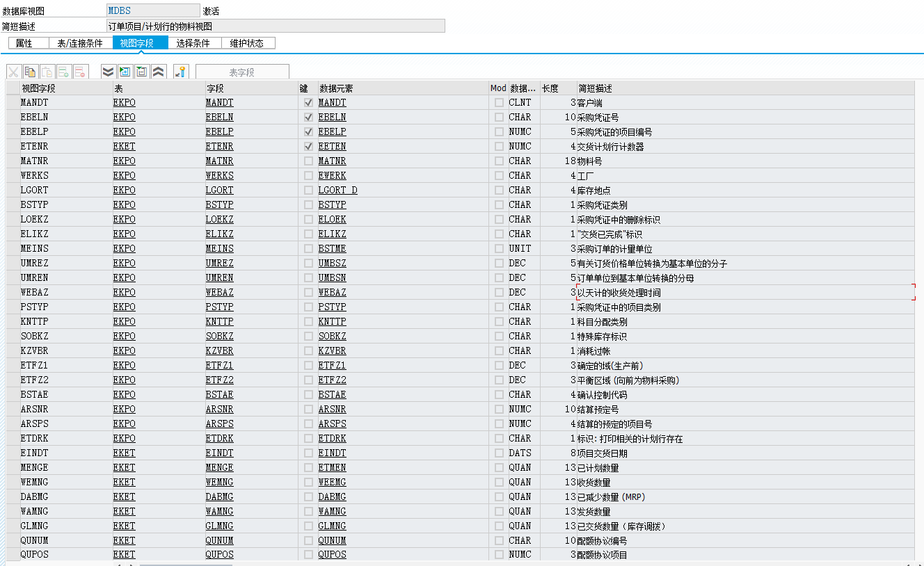Click the Delete Row icon
The image size is (924, 566).
coord(80,71)
